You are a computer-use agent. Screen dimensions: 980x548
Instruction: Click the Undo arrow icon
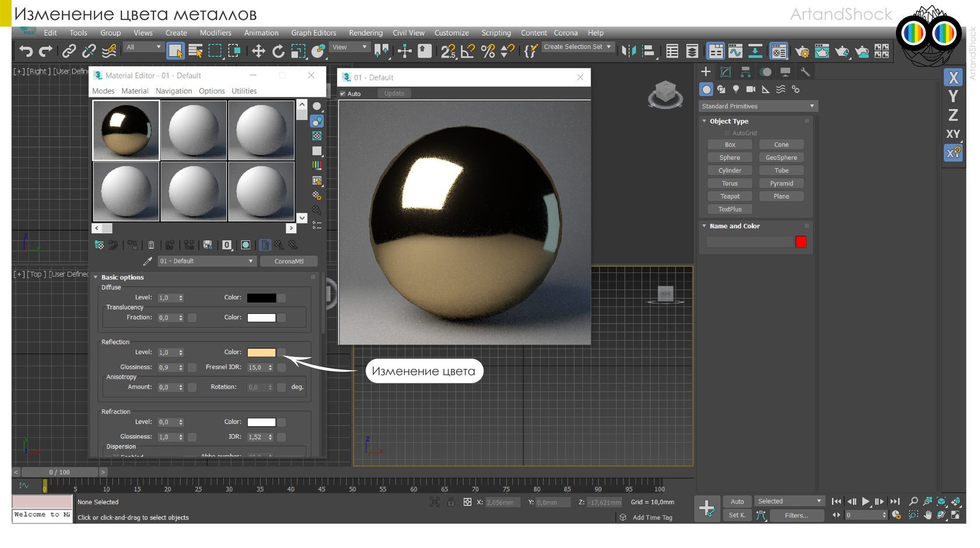26,51
